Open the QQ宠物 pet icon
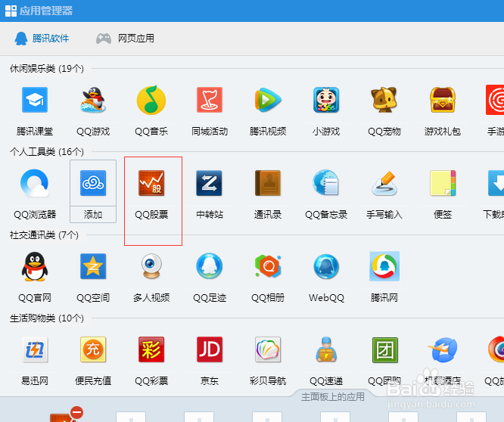 (x=384, y=100)
